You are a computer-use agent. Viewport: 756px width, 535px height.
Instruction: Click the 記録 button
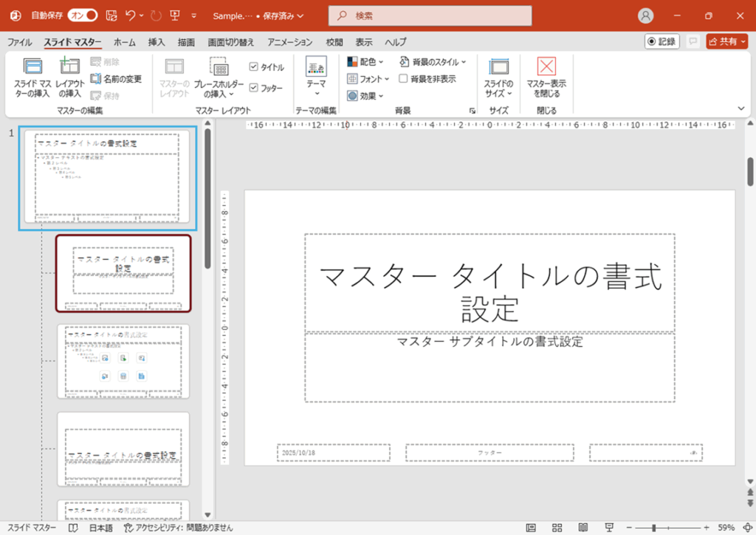(663, 41)
